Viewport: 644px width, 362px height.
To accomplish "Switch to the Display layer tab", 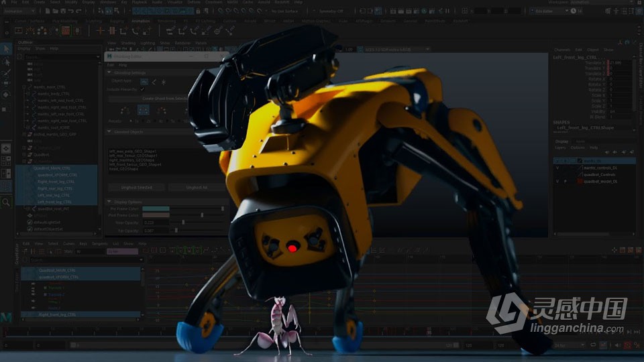I will tap(561, 141).
